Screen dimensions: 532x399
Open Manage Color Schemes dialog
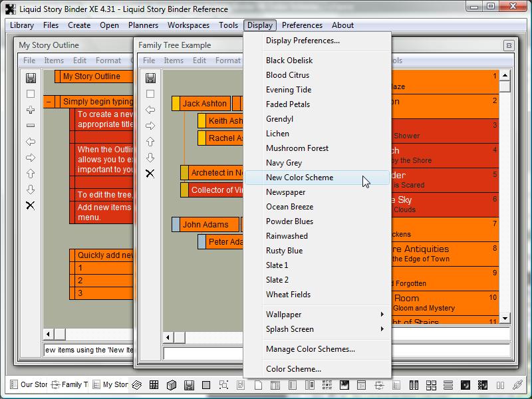310,349
